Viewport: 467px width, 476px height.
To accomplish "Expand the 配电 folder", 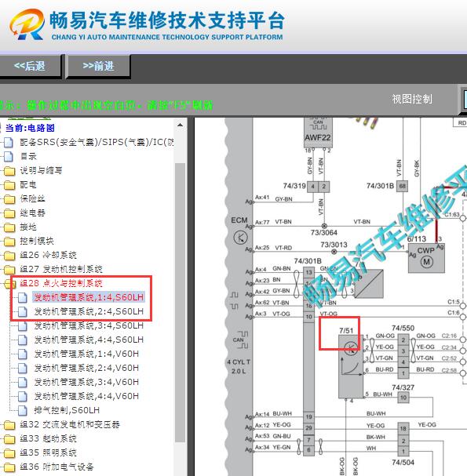I will point(28,184).
